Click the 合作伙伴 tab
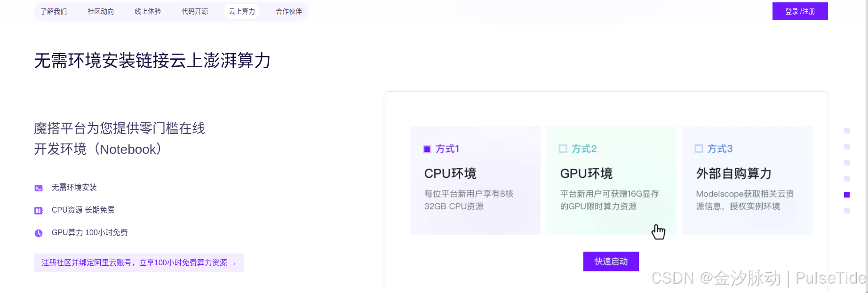 (x=289, y=11)
